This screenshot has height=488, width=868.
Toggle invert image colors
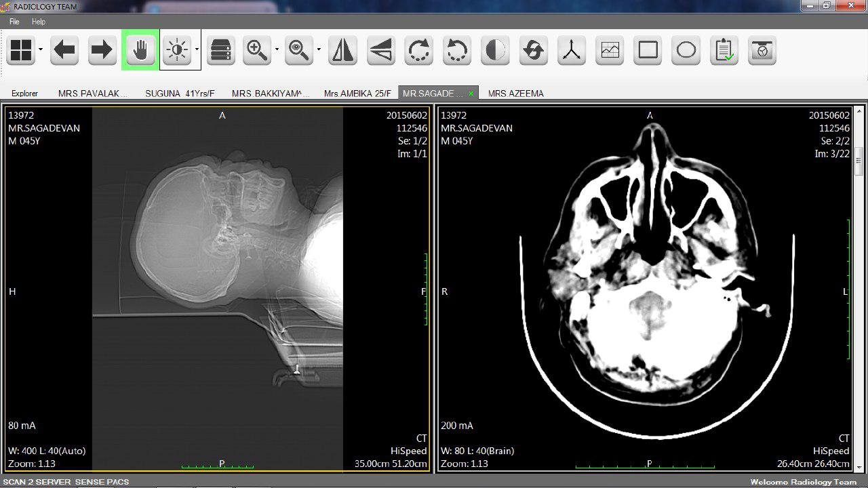pos(495,50)
